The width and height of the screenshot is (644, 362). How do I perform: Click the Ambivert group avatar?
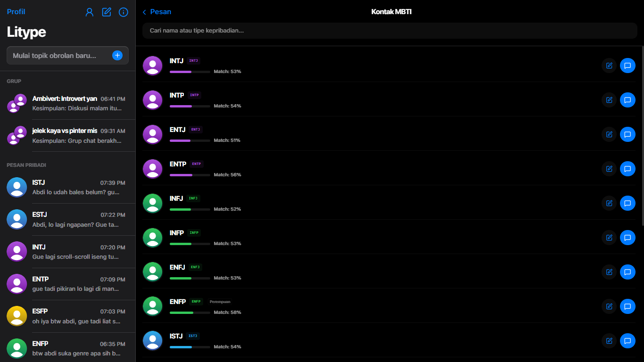(x=17, y=103)
